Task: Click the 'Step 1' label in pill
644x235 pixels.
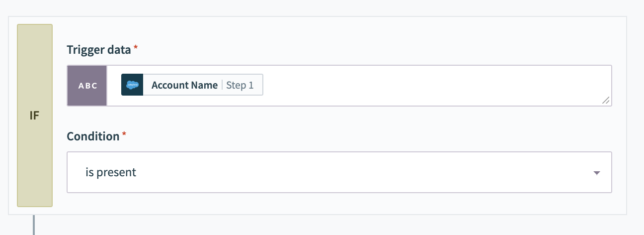Action: coord(240,85)
